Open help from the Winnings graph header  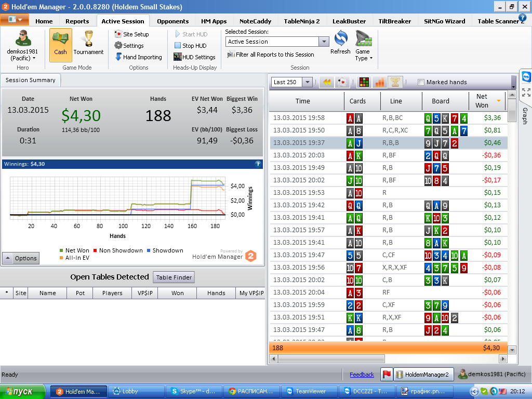point(258,164)
